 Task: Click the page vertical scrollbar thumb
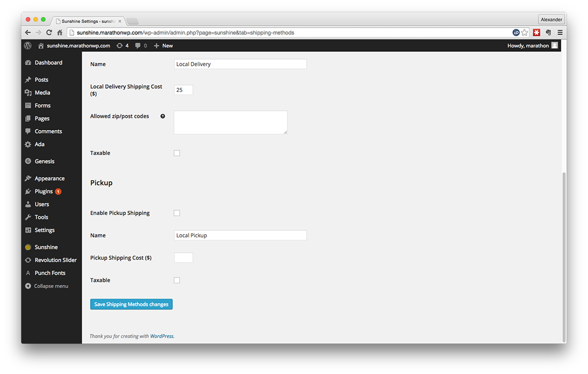click(564, 257)
